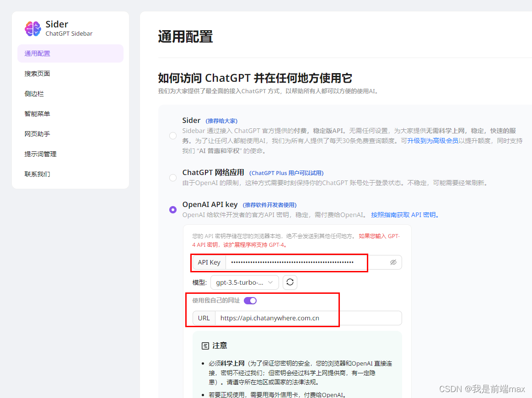Click the API Key field label
The height and width of the screenshot is (398, 532).
pos(209,262)
